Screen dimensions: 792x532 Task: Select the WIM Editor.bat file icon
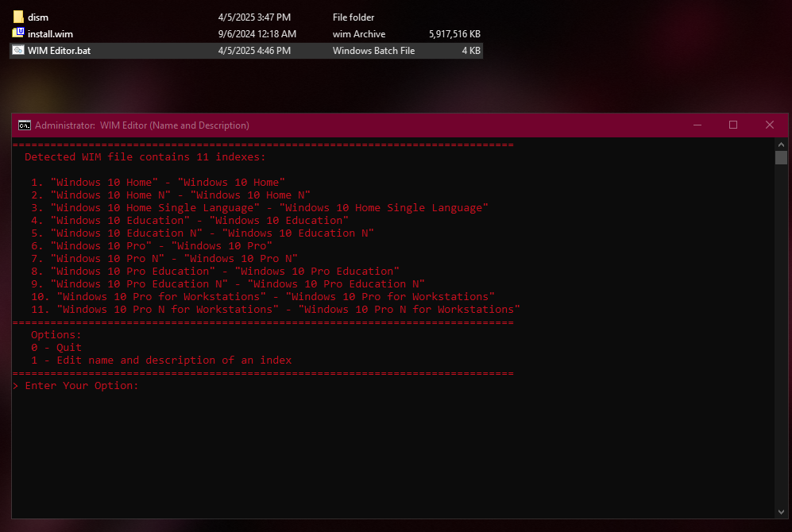tap(18, 50)
